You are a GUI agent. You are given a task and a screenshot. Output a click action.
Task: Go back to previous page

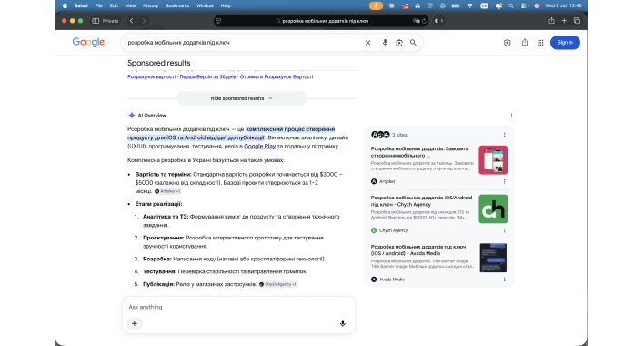[x=131, y=21]
